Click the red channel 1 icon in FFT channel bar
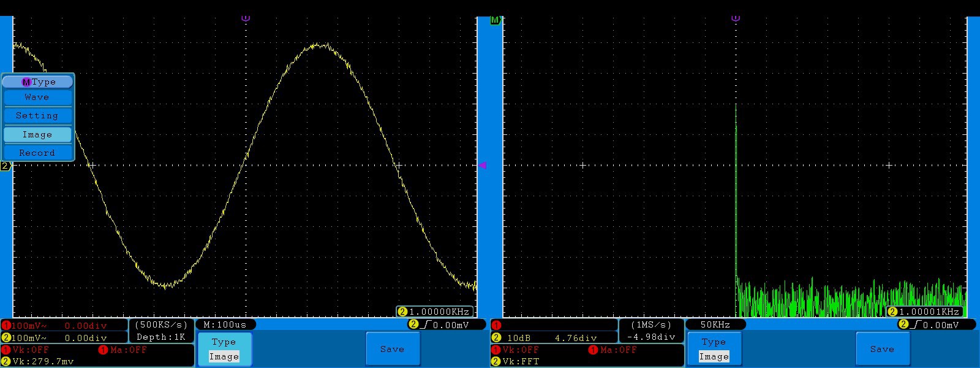 coord(496,325)
